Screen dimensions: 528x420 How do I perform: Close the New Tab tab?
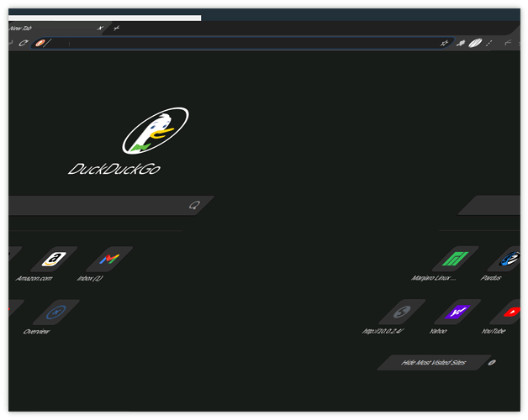pyautogui.click(x=100, y=29)
